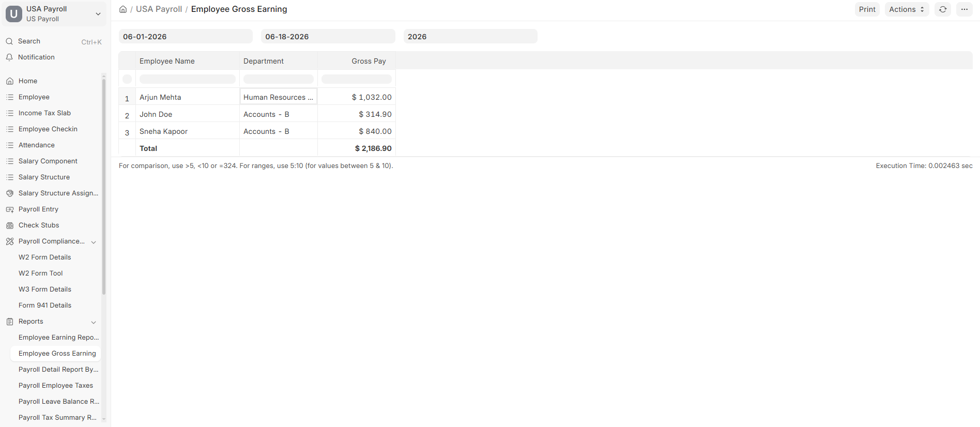Screen dimensions: 980x427
Task: Click the Department column filter box
Action: tap(279, 79)
